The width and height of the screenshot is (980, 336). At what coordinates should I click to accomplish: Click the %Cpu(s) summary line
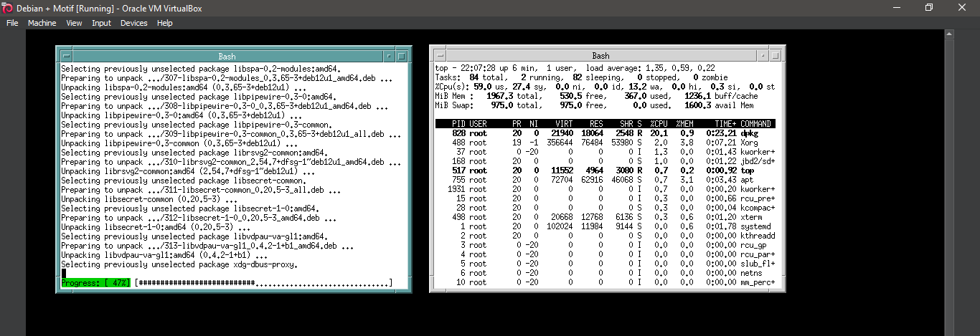(x=605, y=87)
